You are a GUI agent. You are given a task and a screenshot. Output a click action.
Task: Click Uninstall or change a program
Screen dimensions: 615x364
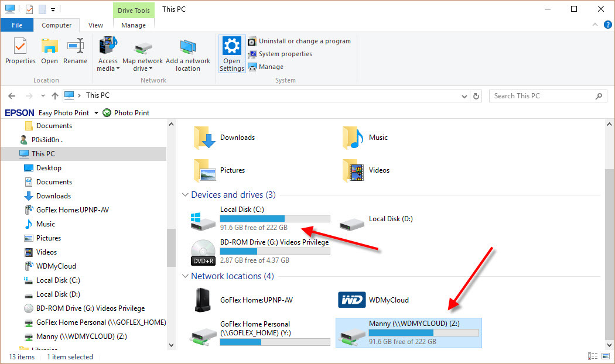click(x=299, y=41)
